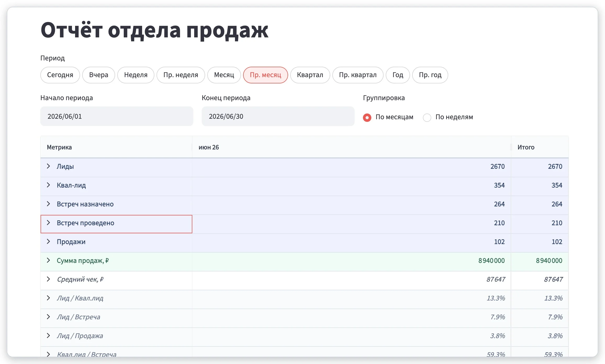
Task: Expand the Лид / Продажа row chevron
Action: point(48,336)
